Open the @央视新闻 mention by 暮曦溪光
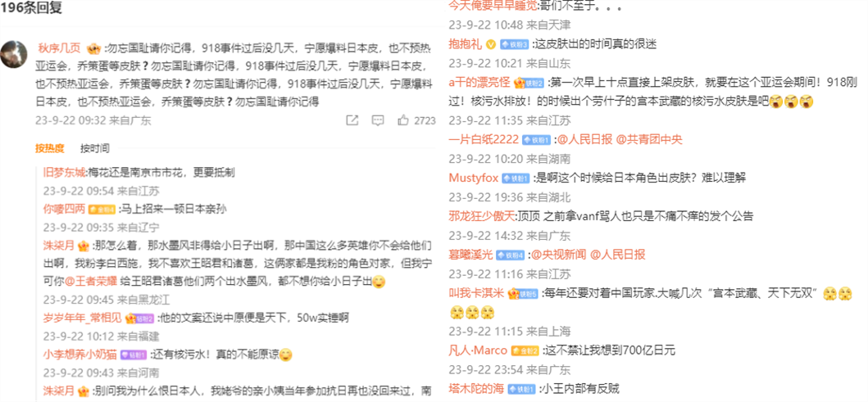 (557, 255)
